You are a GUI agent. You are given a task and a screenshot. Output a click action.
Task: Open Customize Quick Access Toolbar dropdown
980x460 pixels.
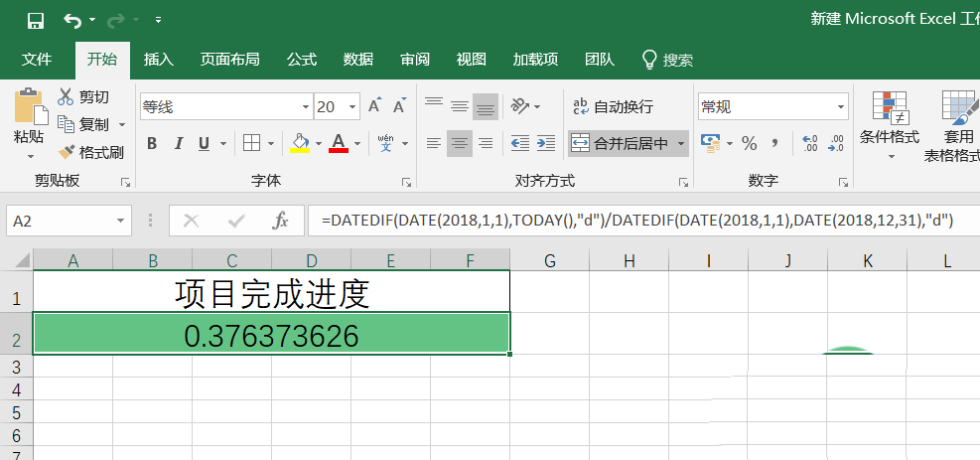click(158, 21)
